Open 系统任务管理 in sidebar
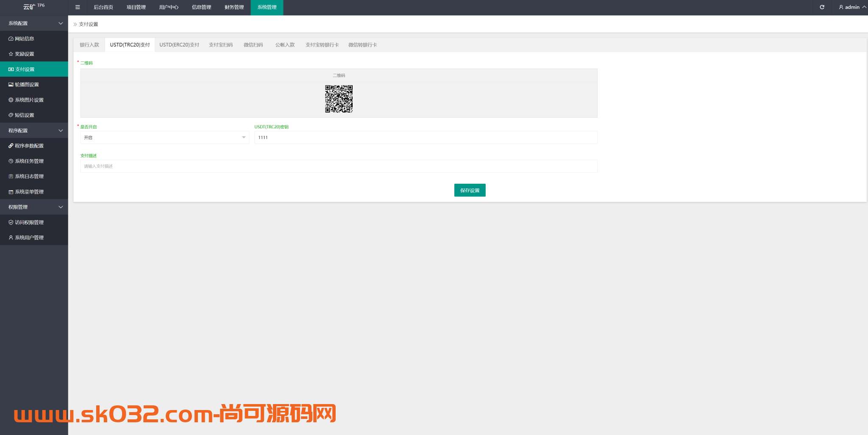Screen dimensions: 868x435 tap(34, 161)
